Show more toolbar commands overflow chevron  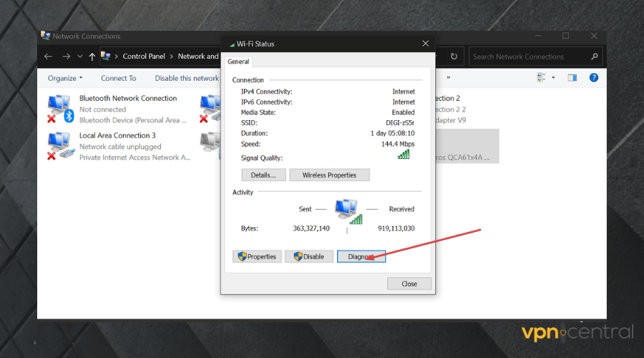tap(449, 78)
